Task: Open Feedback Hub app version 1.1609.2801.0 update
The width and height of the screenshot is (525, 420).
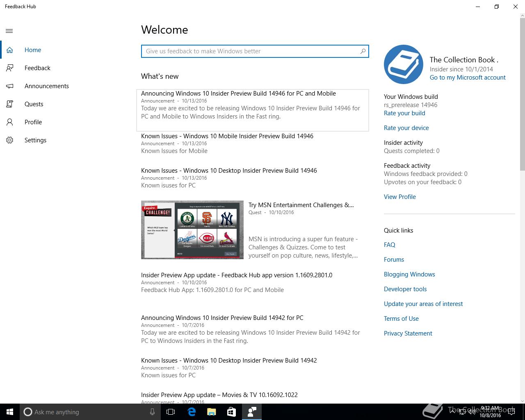Action: click(x=237, y=275)
